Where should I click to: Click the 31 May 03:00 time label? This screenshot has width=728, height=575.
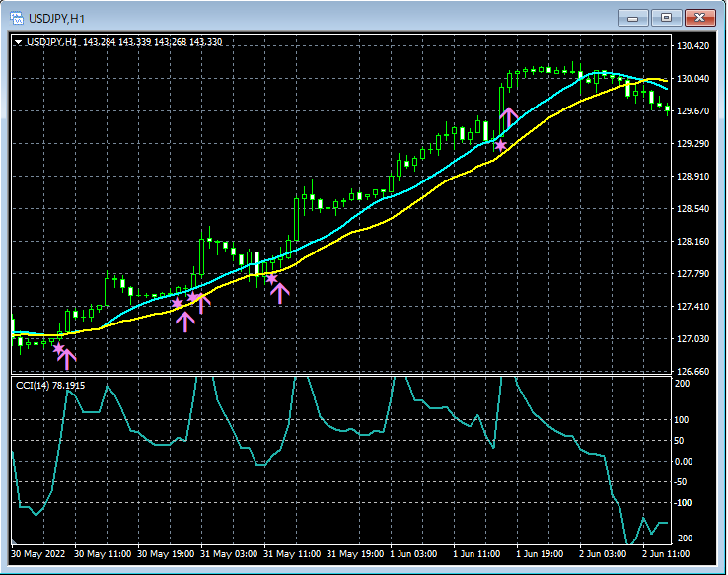[229, 554]
